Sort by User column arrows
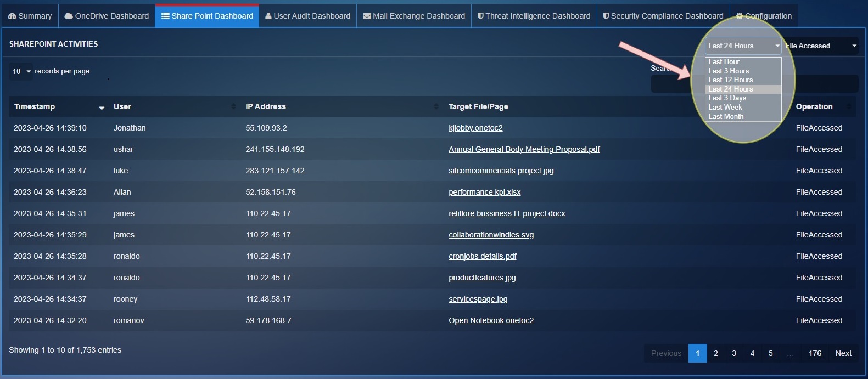Image resolution: width=868 pixels, height=379 pixels. coord(233,106)
